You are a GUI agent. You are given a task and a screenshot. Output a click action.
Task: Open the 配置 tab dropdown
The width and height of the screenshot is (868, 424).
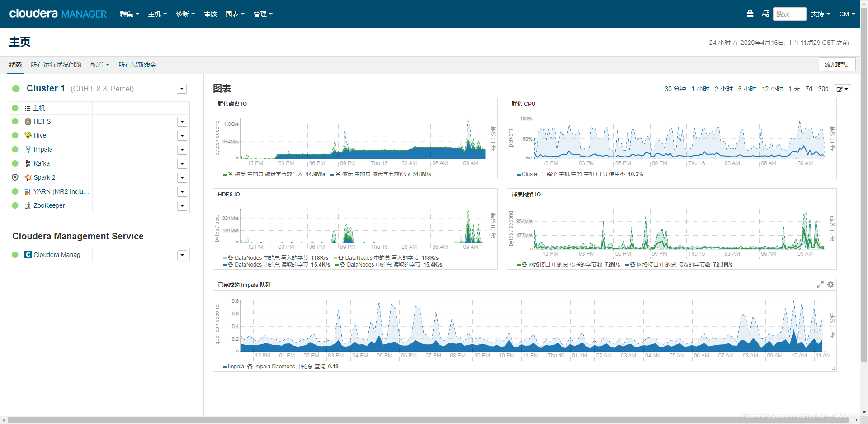100,65
